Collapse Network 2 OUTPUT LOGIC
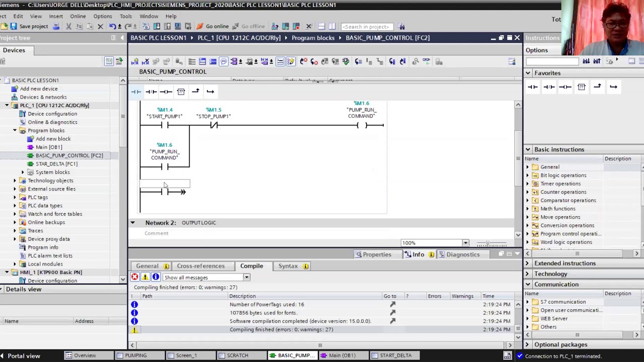644x362 pixels. [x=133, y=222]
